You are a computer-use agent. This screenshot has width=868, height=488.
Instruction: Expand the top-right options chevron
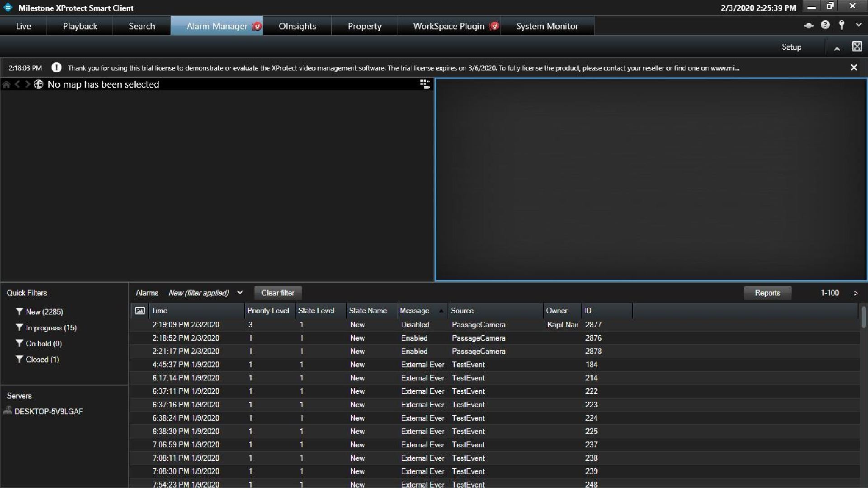click(x=858, y=26)
